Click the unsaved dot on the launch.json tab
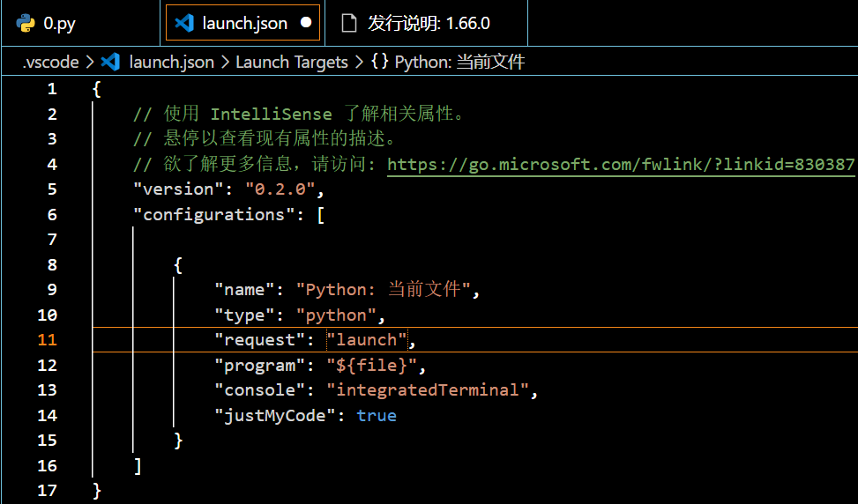Image resolution: width=858 pixels, height=504 pixels. tap(306, 23)
